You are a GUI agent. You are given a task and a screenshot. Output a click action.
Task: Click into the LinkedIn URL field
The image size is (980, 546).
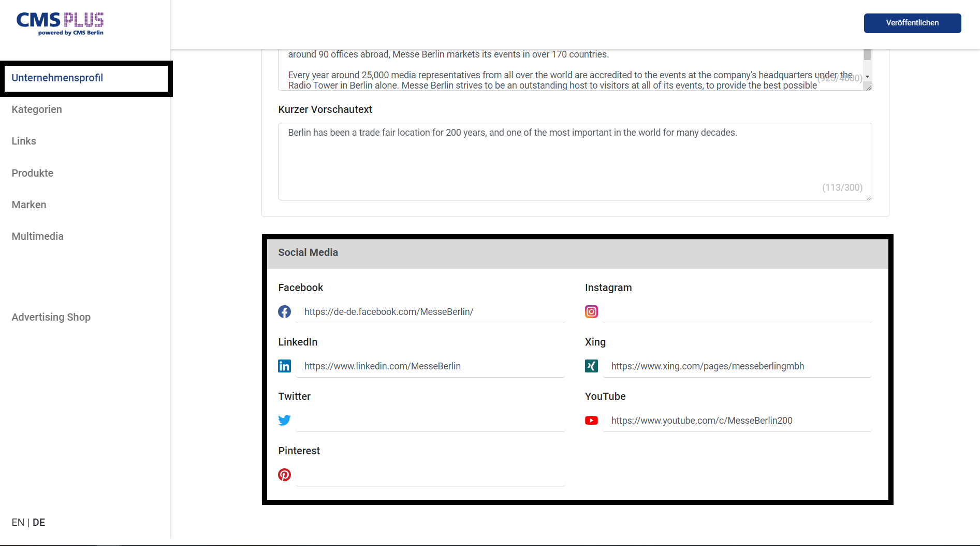click(x=430, y=366)
